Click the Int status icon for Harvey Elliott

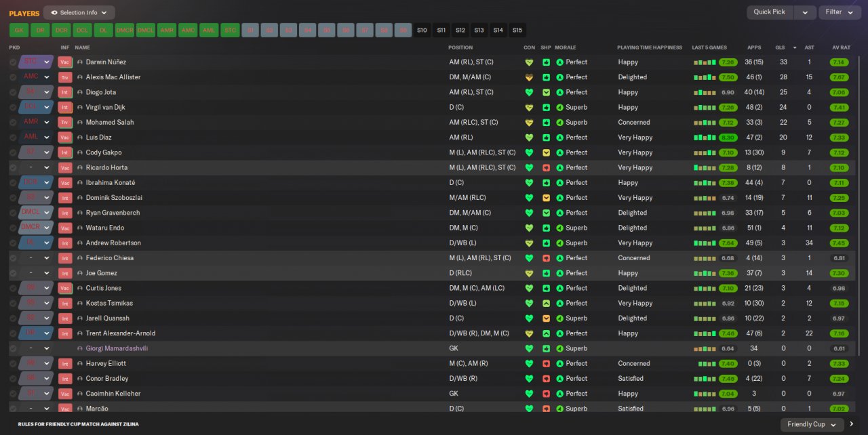[x=65, y=363]
